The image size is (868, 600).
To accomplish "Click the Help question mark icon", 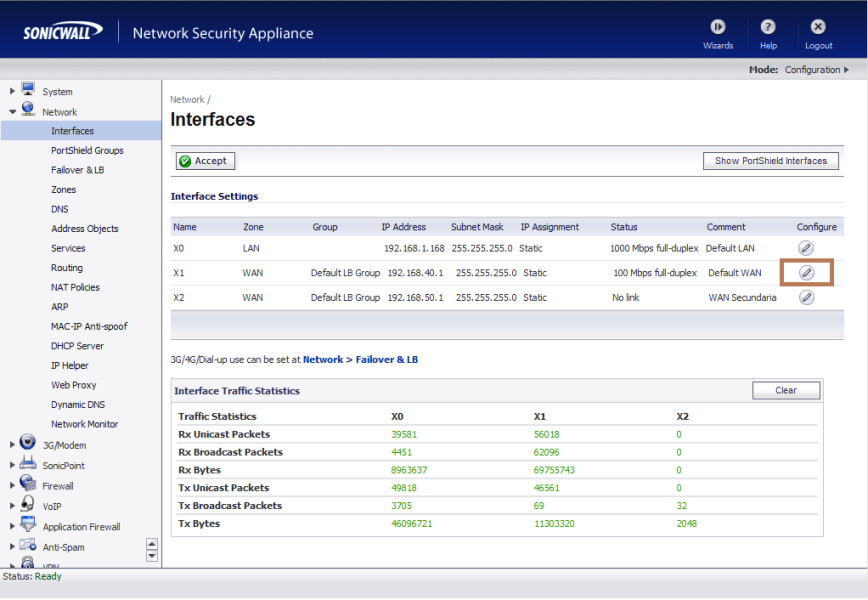I will tap(768, 27).
